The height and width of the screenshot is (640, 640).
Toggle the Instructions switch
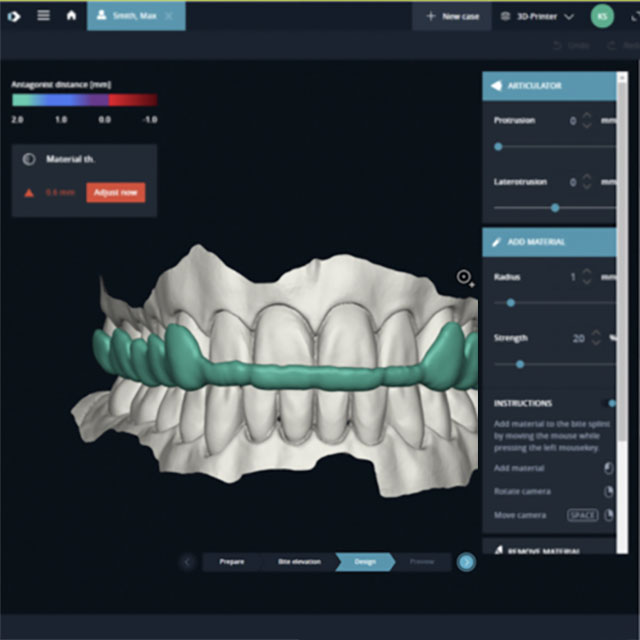[x=611, y=403]
